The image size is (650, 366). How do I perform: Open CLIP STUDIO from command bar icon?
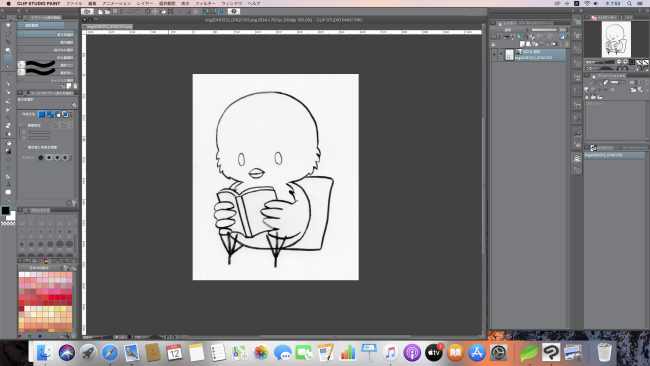click(87, 11)
